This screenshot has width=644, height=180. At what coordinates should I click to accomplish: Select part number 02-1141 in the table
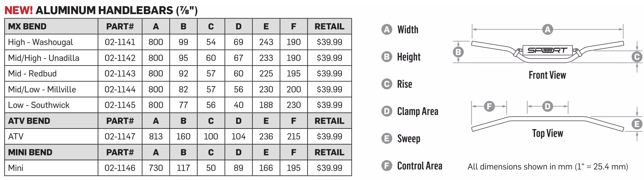click(x=120, y=42)
